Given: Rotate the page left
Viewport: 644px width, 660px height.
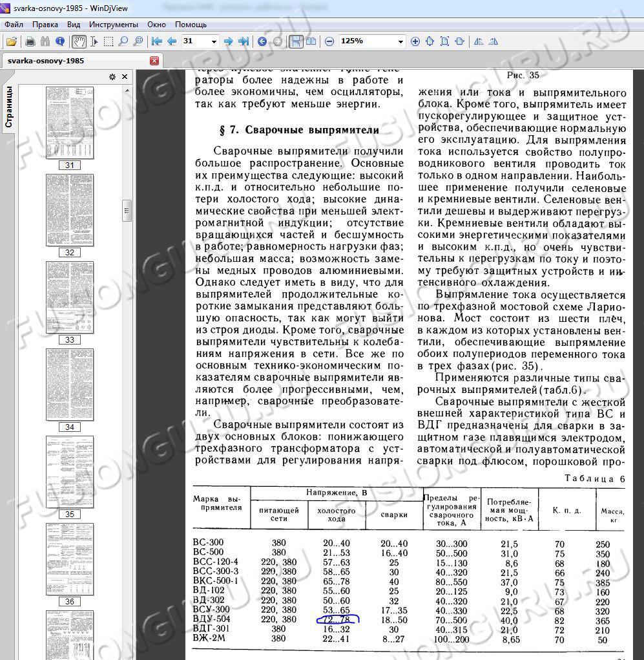Looking at the screenshot, I should tap(479, 41).
